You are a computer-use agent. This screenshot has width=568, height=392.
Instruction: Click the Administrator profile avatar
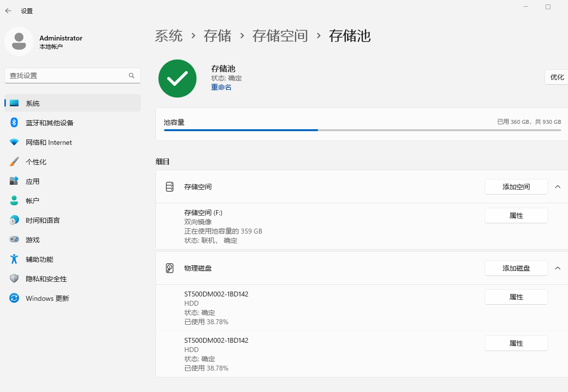click(19, 41)
